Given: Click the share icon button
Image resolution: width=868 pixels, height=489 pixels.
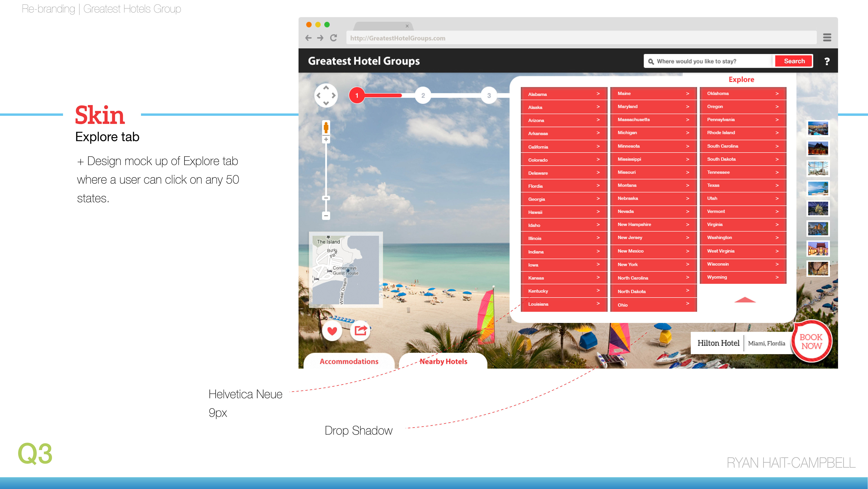Looking at the screenshot, I should [x=360, y=330].
